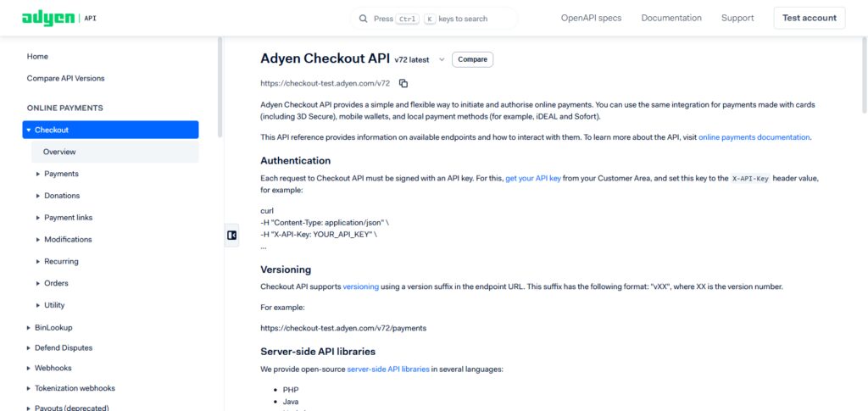Open the versioning link
Screen dimensions: 868x411
(x=361, y=286)
